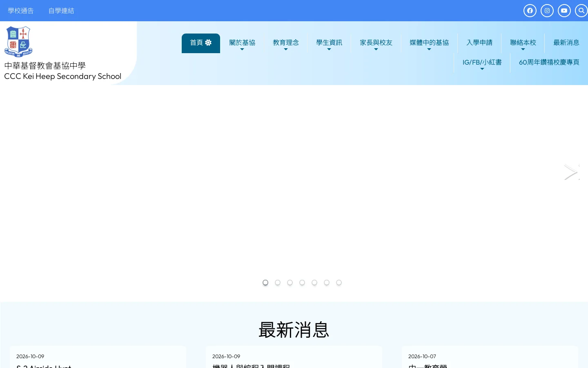Select the fifth slideshow dot
The width and height of the screenshot is (588, 368).
tap(314, 283)
